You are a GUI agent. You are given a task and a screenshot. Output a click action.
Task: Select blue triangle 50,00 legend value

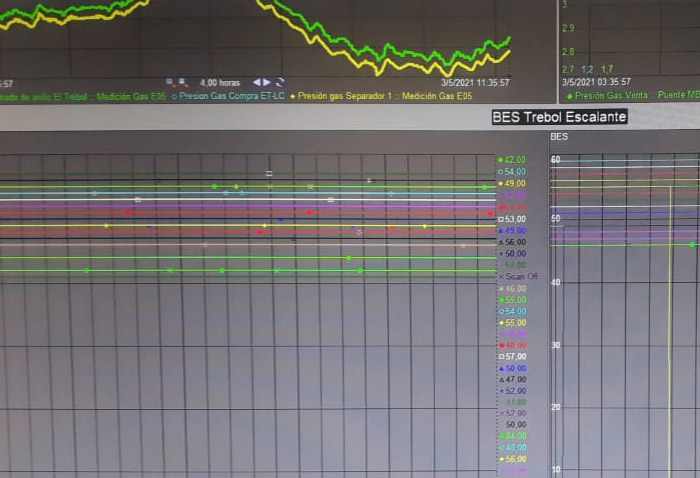(512, 369)
